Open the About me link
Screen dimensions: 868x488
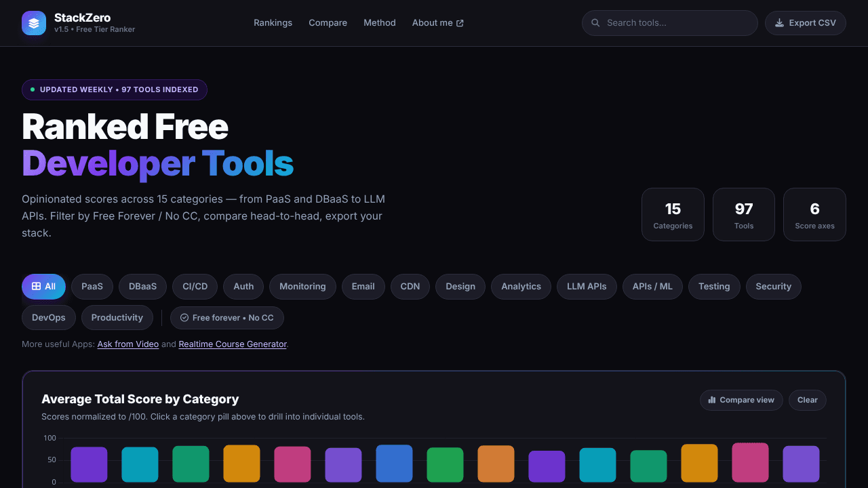pyautogui.click(x=438, y=23)
